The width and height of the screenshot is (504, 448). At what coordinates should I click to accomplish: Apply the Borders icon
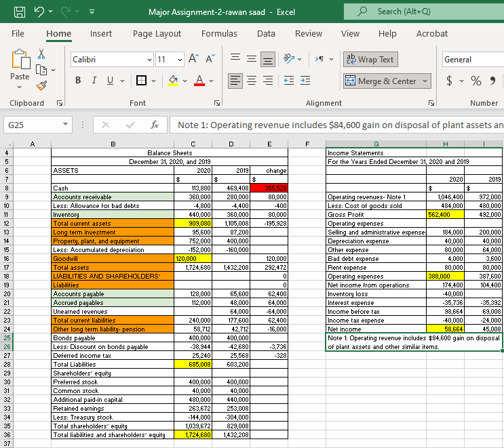click(x=141, y=80)
